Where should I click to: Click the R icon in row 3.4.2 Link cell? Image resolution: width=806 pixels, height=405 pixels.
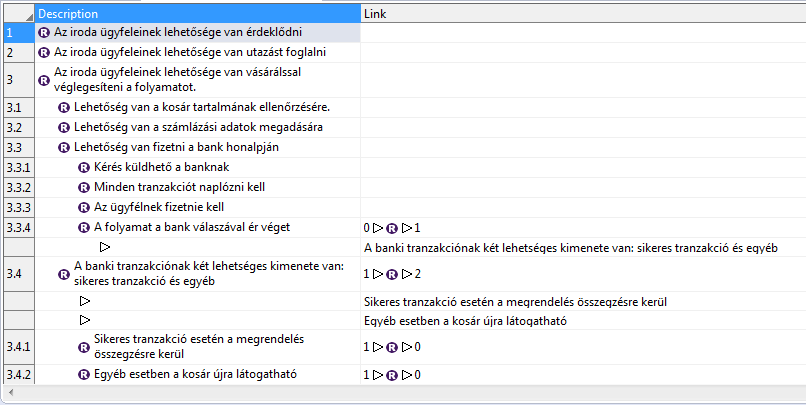tap(392, 375)
